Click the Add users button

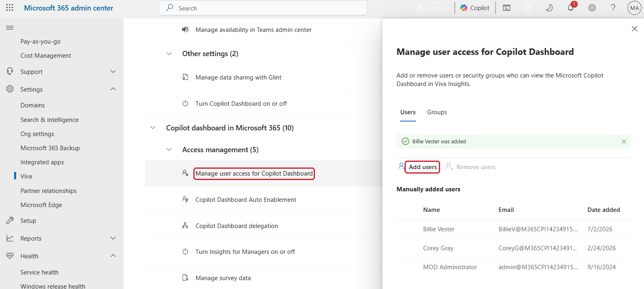tap(422, 167)
